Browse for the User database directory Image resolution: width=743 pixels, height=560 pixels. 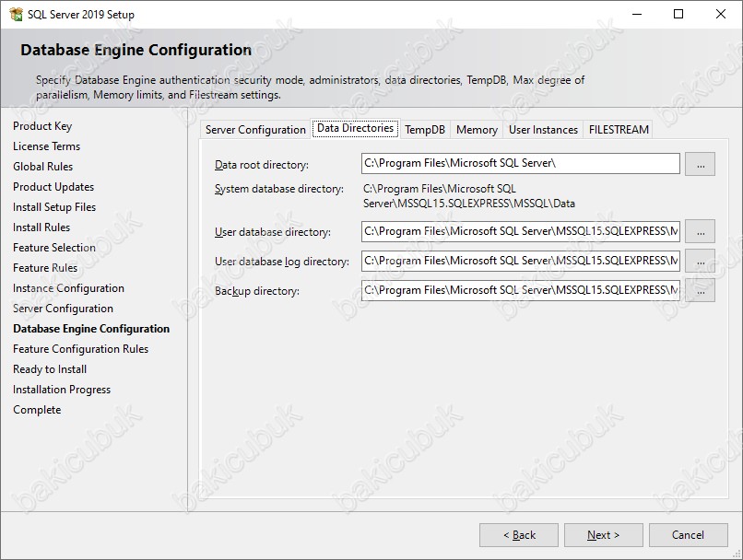700,232
